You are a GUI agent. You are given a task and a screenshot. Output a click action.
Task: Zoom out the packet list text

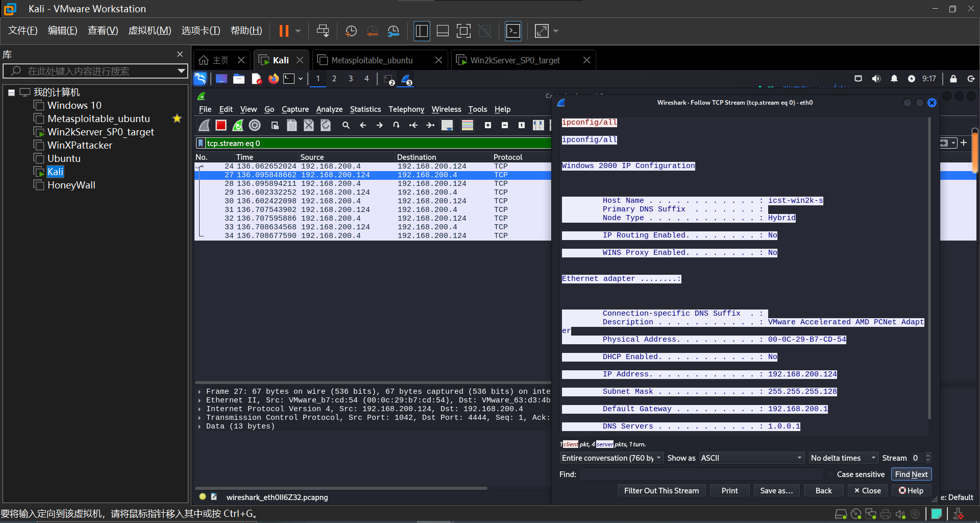505,125
